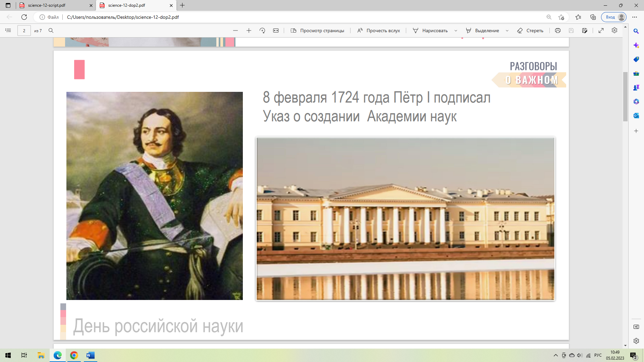Open the sidebar Copilot sparkle icon
Screen dimensions: 644x362
[636, 45]
